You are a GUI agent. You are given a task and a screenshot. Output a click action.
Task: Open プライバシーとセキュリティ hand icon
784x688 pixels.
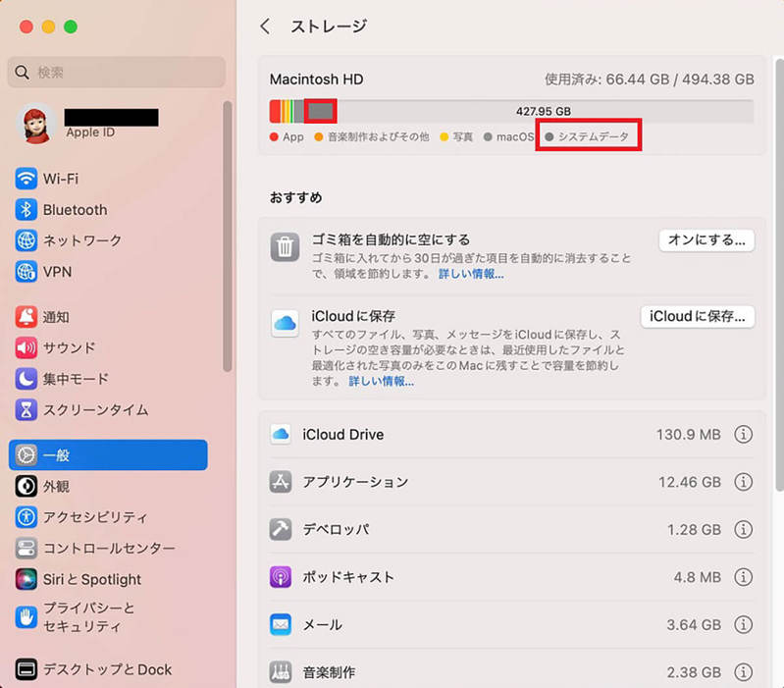[26, 617]
